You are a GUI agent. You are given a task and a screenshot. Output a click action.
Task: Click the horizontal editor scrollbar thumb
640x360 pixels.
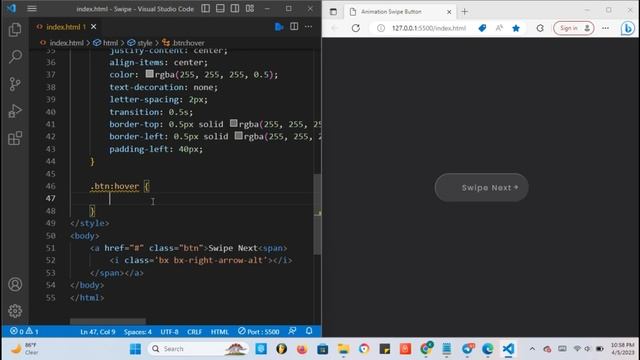[108, 322]
